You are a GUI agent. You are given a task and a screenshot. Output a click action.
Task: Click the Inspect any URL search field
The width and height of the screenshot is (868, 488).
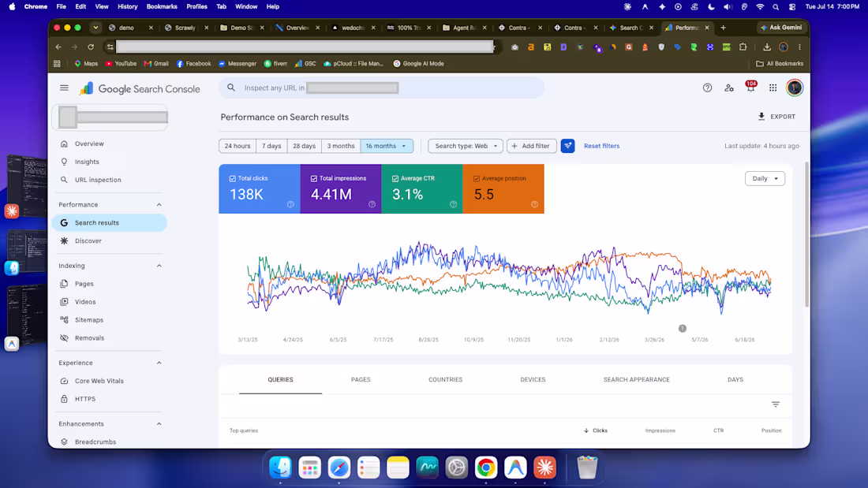click(x=381, y=88)
